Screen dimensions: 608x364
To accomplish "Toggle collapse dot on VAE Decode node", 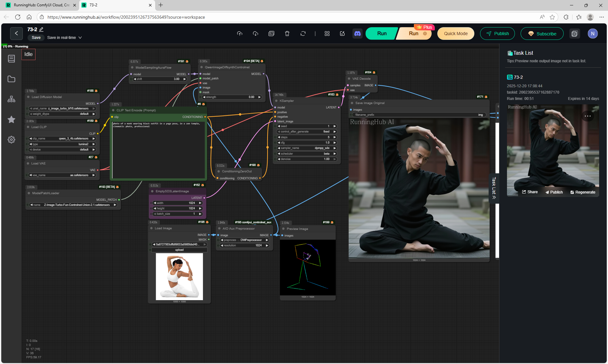I will pos(349,79).
